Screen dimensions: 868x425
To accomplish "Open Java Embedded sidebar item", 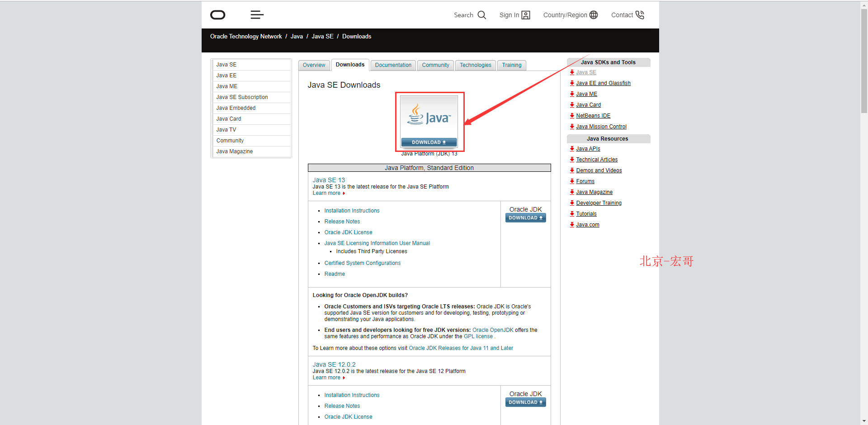I will click(x=251, y=108).
